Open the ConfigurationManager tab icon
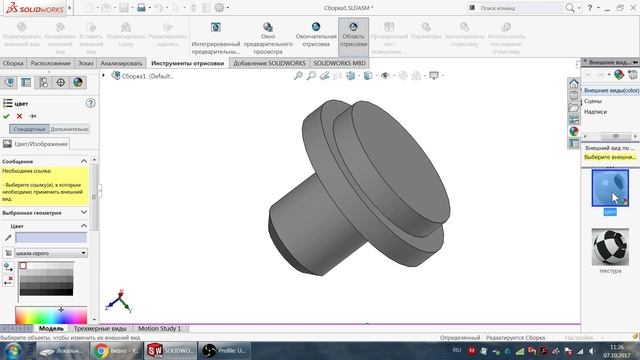Screen dimensions: 640x360 [43, 82]
